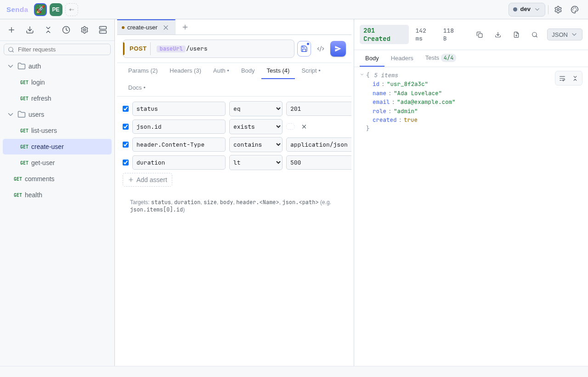Select the email value "ada@example.com"
Viewport: 588px width, 377px height.
[426, 102]
